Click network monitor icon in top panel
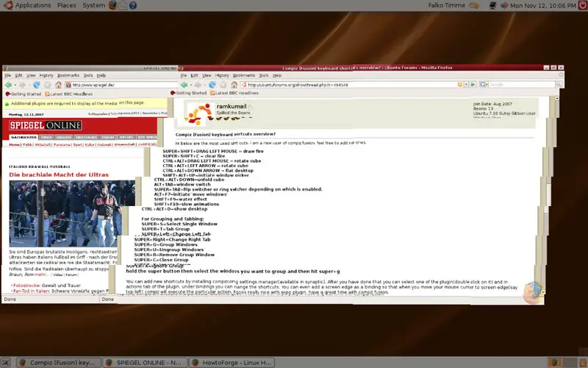The width and height of the screenshot is (588, 368). tap(492, 5)
